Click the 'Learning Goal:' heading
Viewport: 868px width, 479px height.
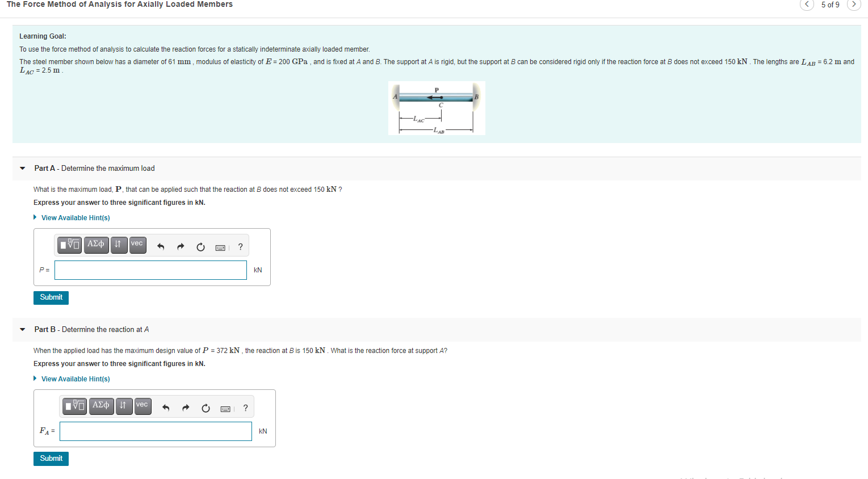coord(43,36)
